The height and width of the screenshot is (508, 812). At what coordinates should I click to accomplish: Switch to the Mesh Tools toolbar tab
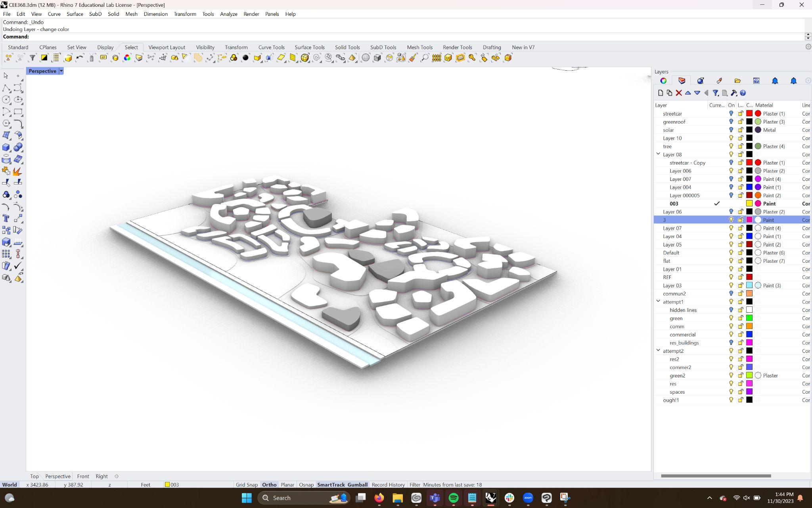(419, 47)
